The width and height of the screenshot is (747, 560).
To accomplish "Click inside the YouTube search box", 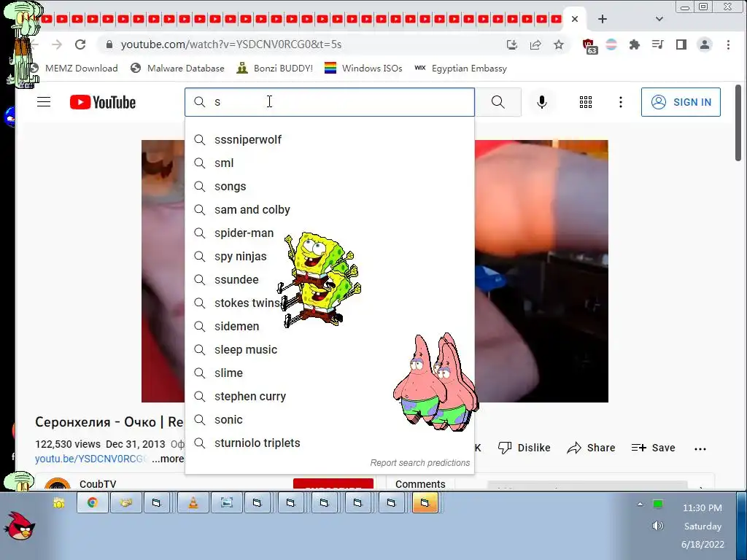I will 330,102.
